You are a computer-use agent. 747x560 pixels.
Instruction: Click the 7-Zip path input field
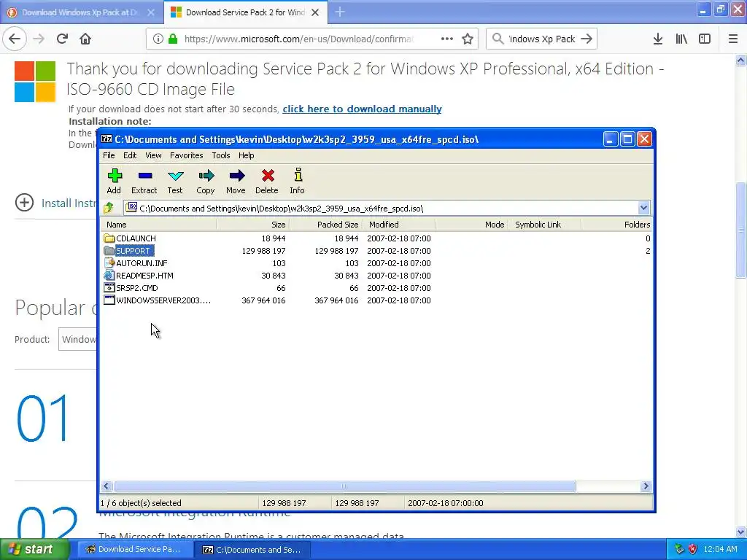tap(382, 208)
